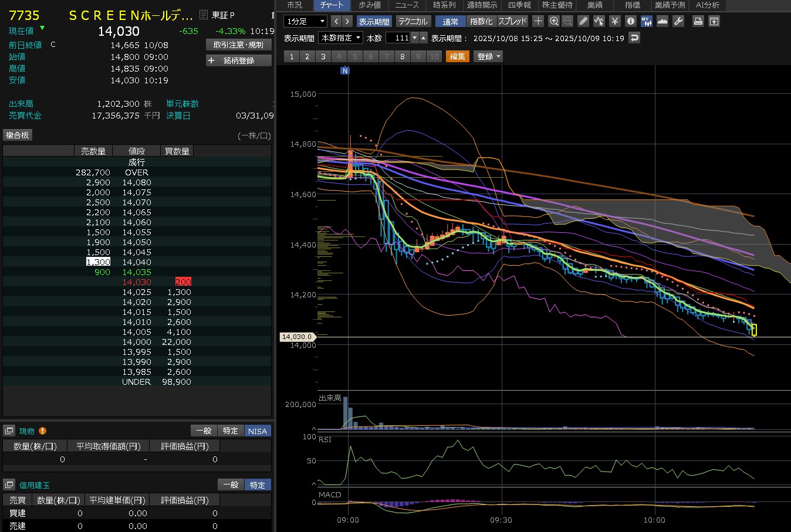This screenshot has height=532, width=791.
Task: Click the crosshair cursor icon
Action: [538, 21]
